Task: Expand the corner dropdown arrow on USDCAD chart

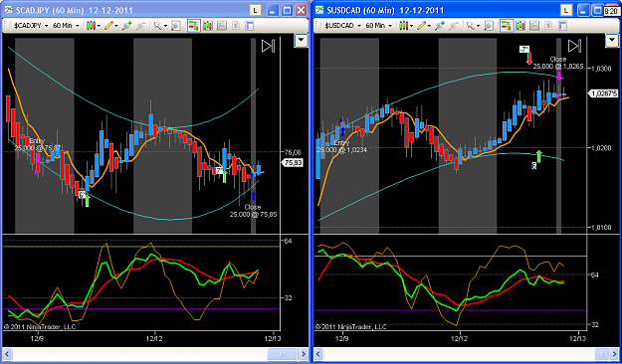Action: click(x=612, y=40)
